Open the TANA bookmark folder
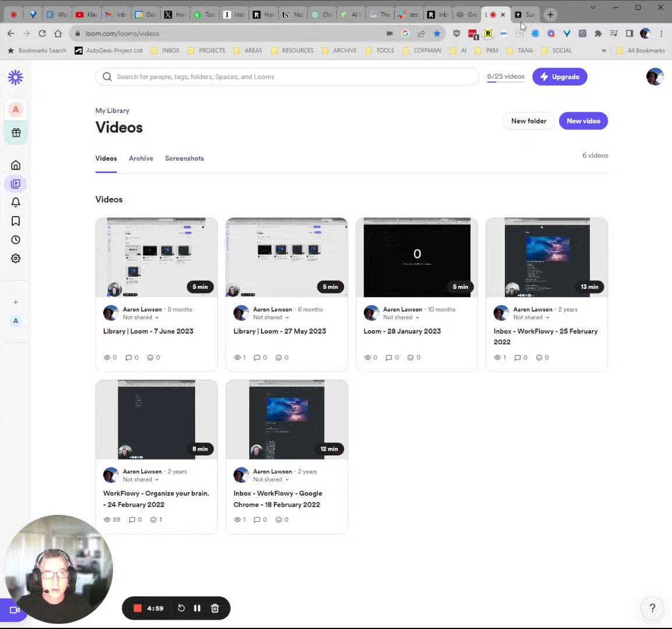 520,51
